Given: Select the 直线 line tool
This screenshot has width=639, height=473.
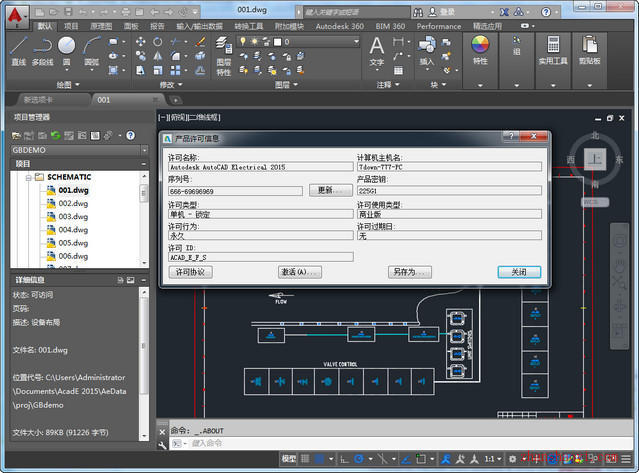Looking at the screenshot, I should (x=18, y=51).
